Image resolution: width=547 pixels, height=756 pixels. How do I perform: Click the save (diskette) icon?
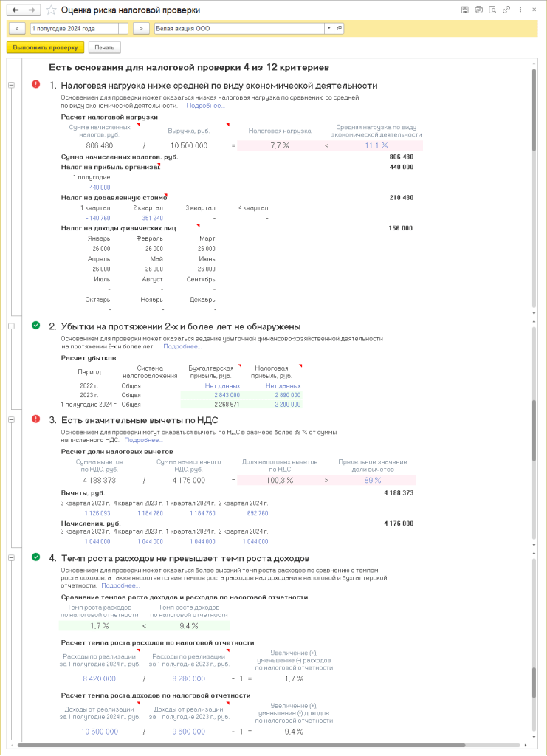coord(465,10)
